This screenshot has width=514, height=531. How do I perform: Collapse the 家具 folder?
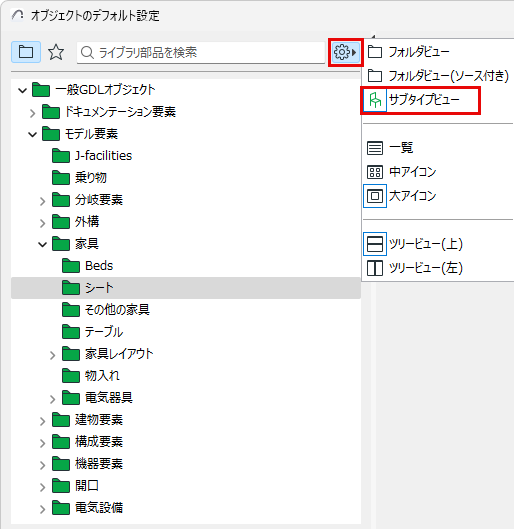(42, 244)
